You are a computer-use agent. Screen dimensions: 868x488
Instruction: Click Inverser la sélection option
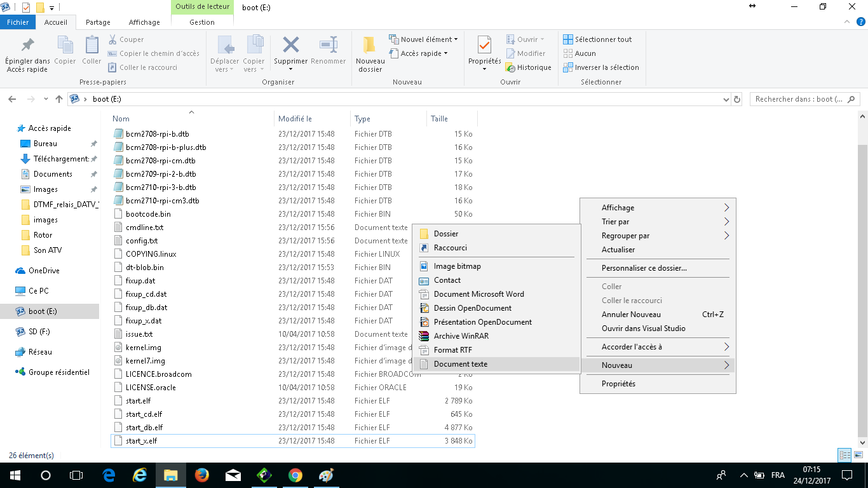point(606,67)
